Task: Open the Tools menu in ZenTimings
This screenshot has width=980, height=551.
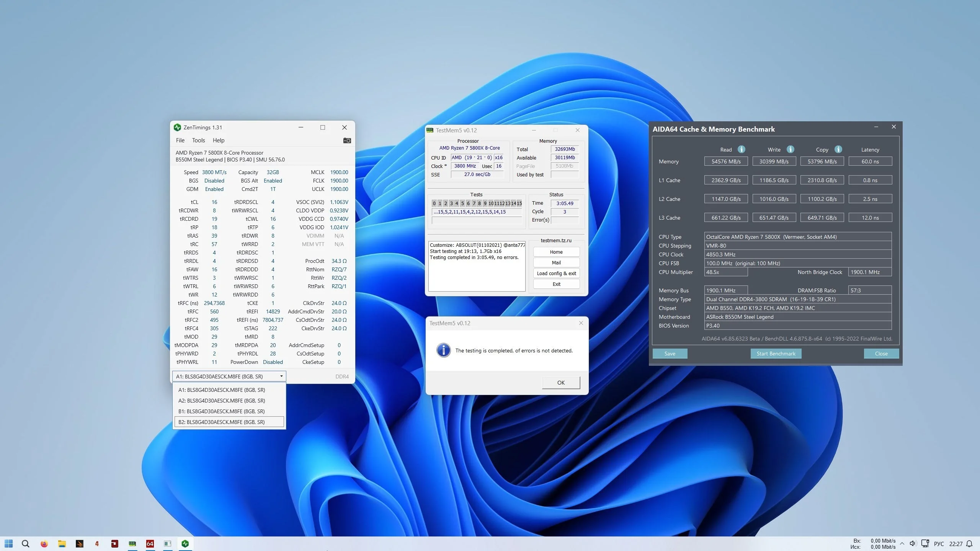Action: [x=198, y=140]
